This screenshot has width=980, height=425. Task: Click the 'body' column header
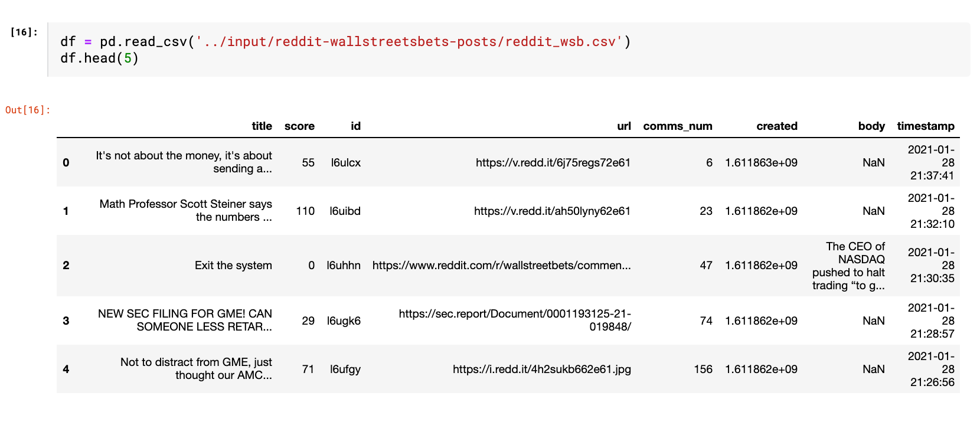871,126
